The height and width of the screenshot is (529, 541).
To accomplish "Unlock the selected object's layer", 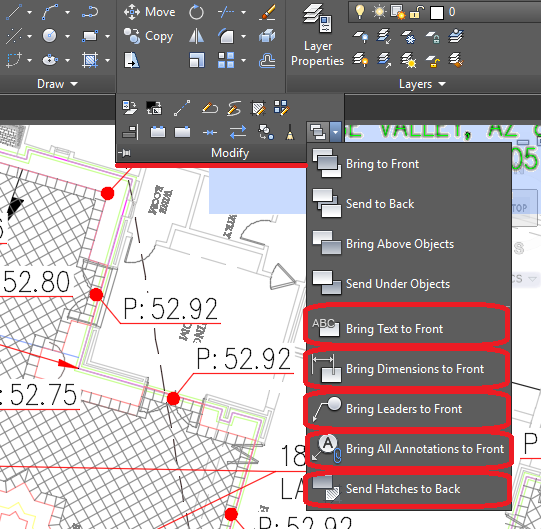I will point(432,61).
